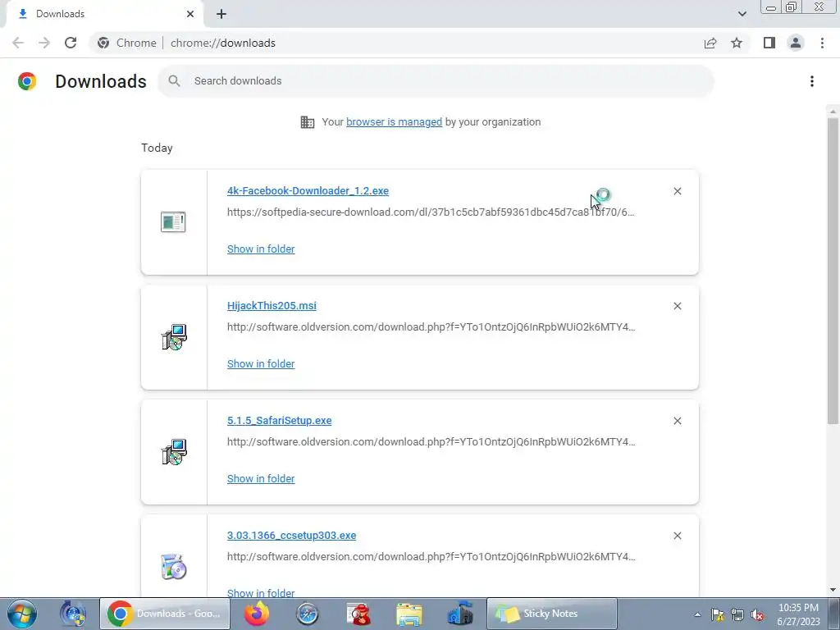Switch to Sticky Notes in taskbar
This screenshot has width=840, height=630.
(552, 614)
